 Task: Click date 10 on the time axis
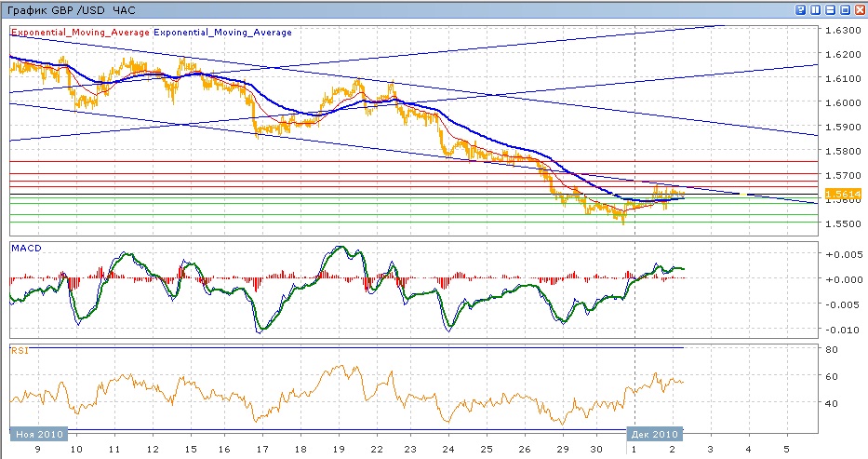(x=76, y=449)
